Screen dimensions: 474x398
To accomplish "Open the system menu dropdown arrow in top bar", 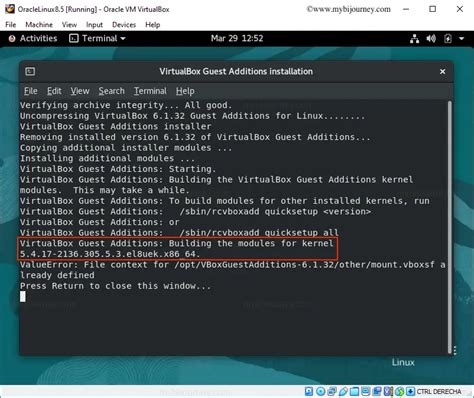I will point(462,39).
